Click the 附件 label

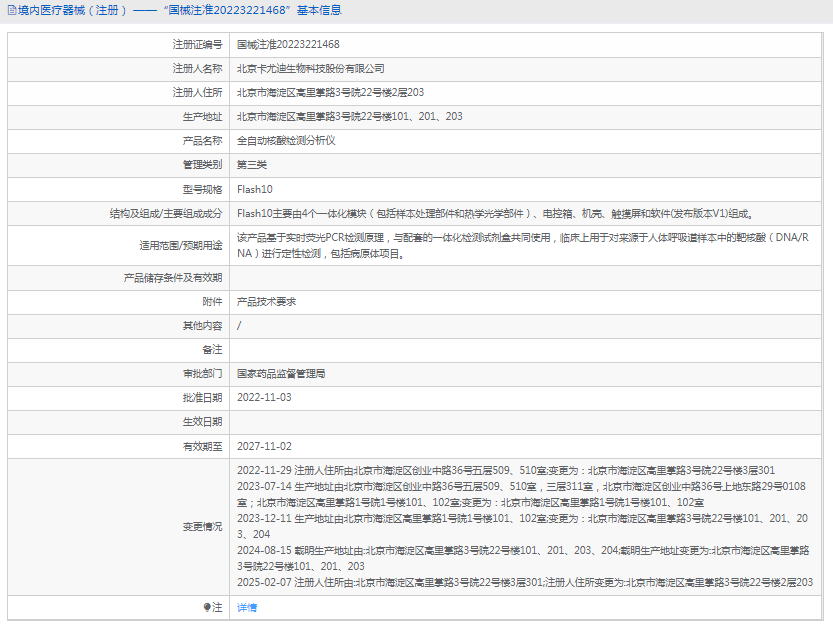tap(212, 302)
